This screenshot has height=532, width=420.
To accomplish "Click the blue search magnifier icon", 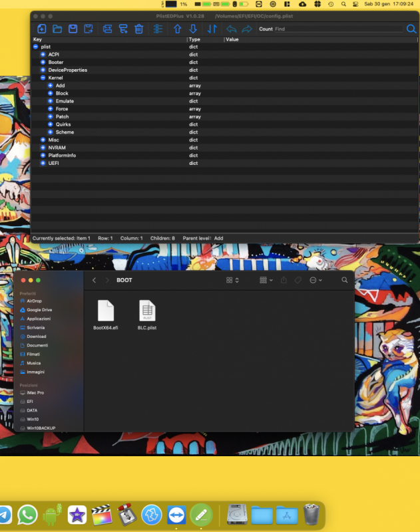I will point(411,29).
